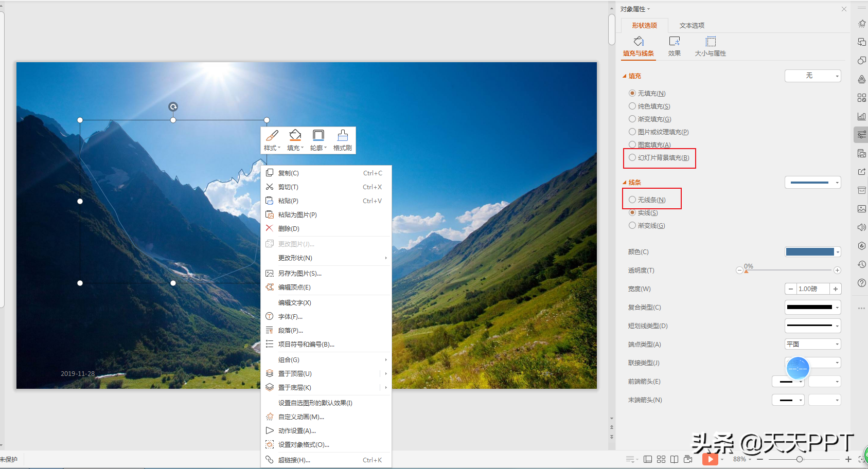
Task: Open compound type (复合类型) dropdown
Action: 813,307
